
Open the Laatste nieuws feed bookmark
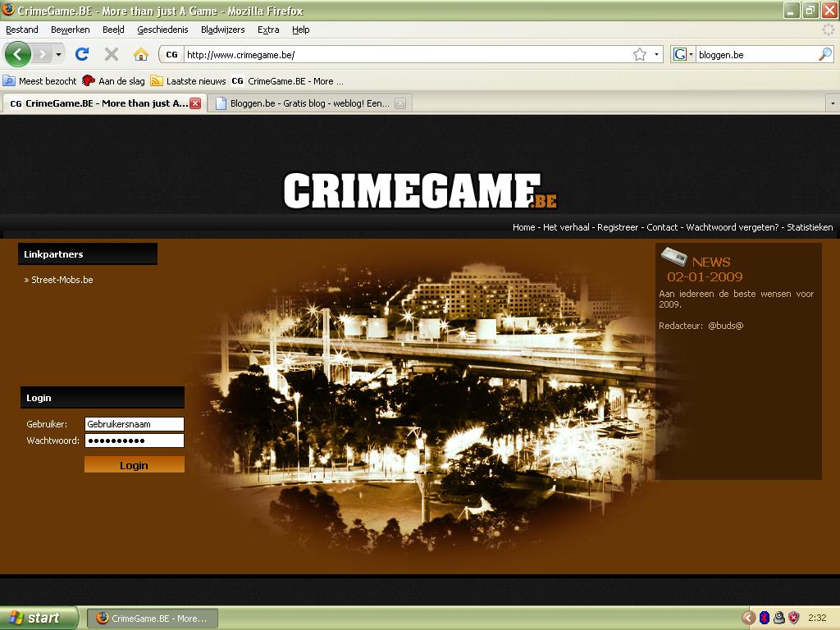(x=188, y=81)
